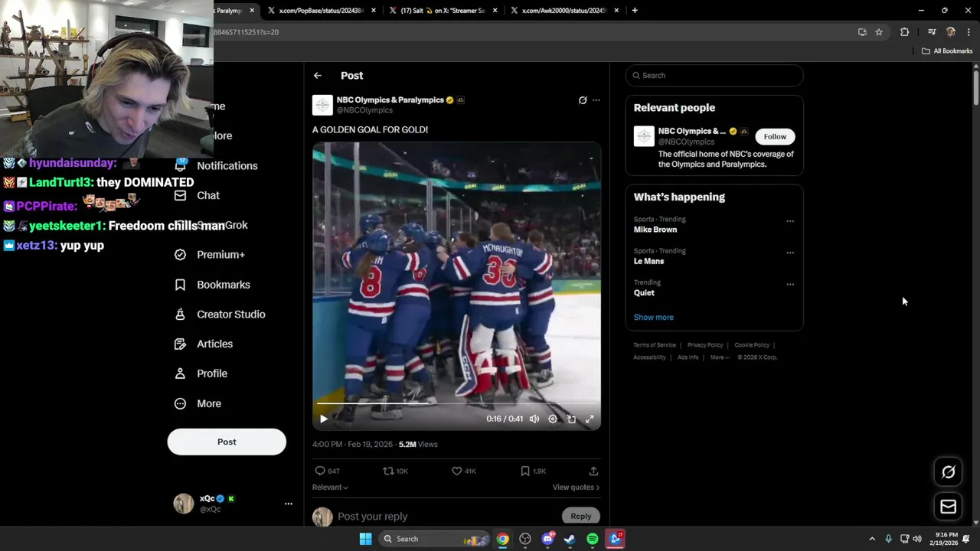Open floating Messages envelope button
Viewport: 980px width, 551px height.
(948, 507)
